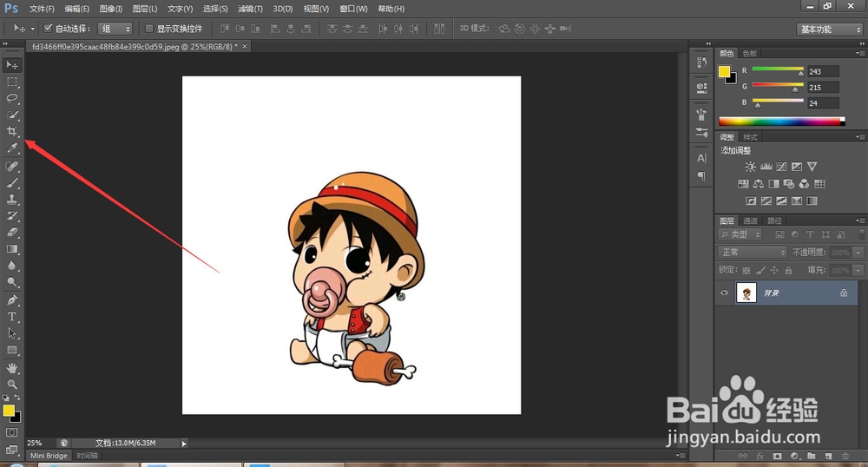Image resolution: width=868 pixels, height=467 pixels.
Task: Select the Eraser tool
Action: 11,233
